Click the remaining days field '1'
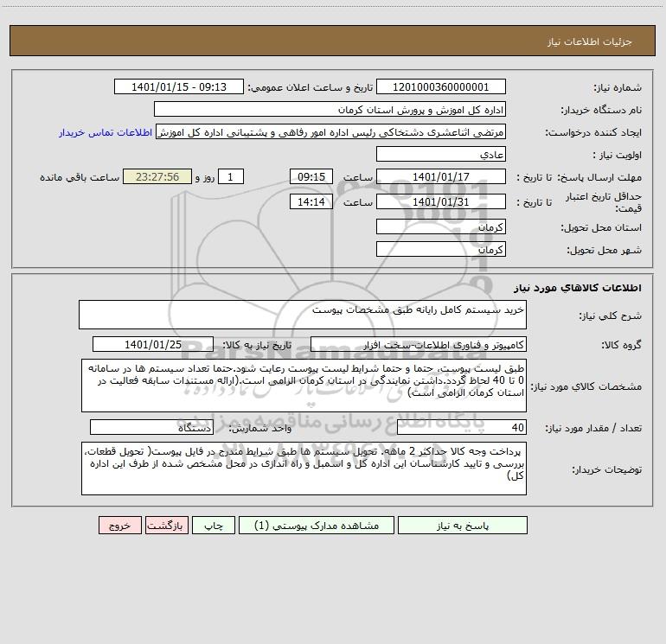 231,176
